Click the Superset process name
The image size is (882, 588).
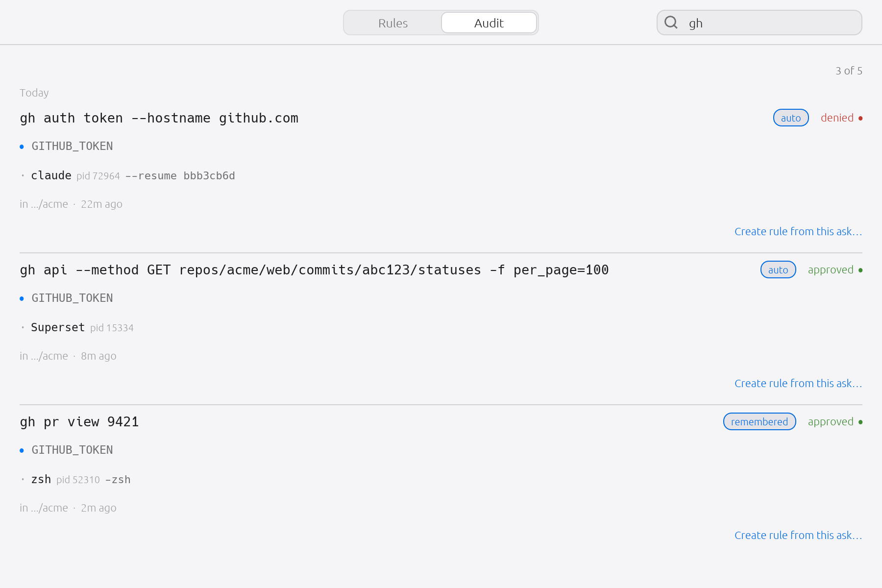click(58, 327)
